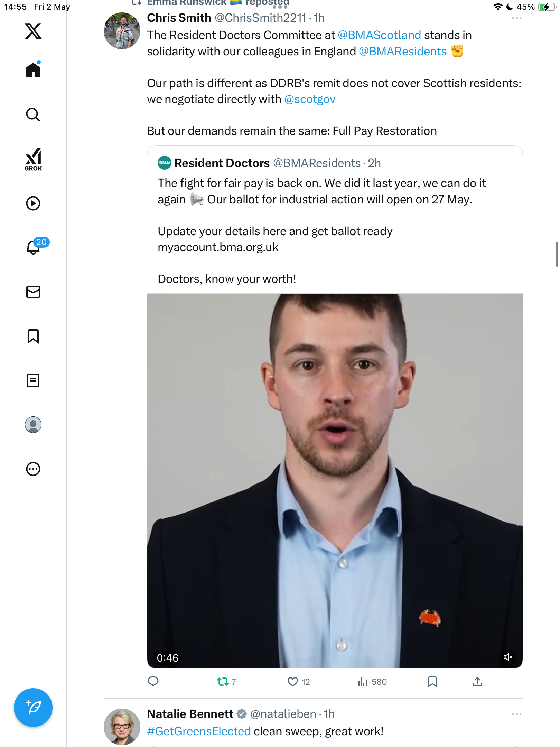560x747 pixels.
Task: Compose a new post with floating button
Action: pos(33,708)
